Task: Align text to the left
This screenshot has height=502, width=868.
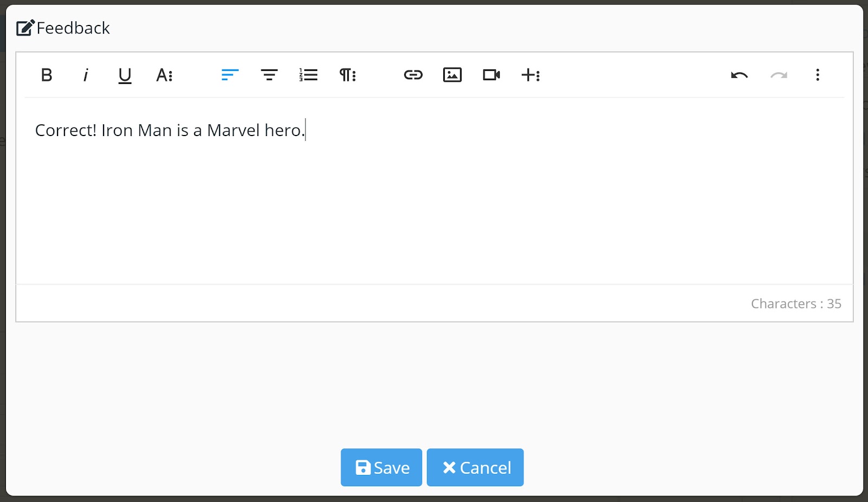Action: point(230,75)
